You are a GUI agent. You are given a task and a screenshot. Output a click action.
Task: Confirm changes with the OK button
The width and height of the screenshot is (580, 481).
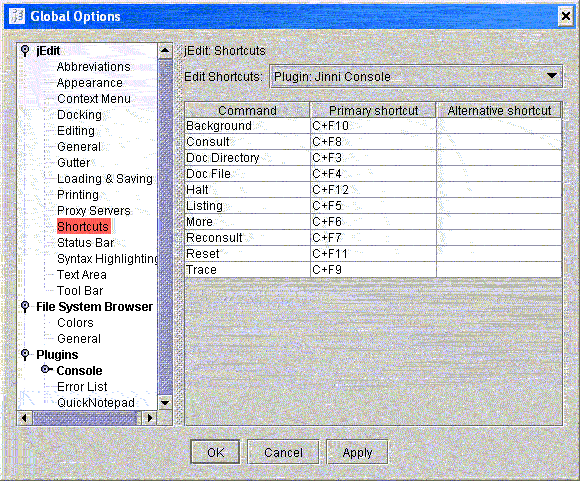pyautogui.click(x=215, y=452)
